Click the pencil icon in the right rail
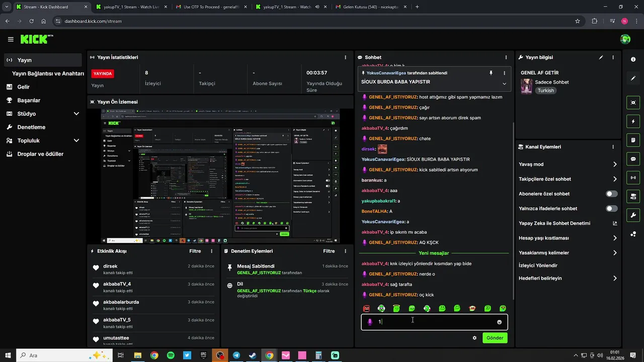Image resolution: width=644 pixels, height=362 pixels. click(633, 78)
